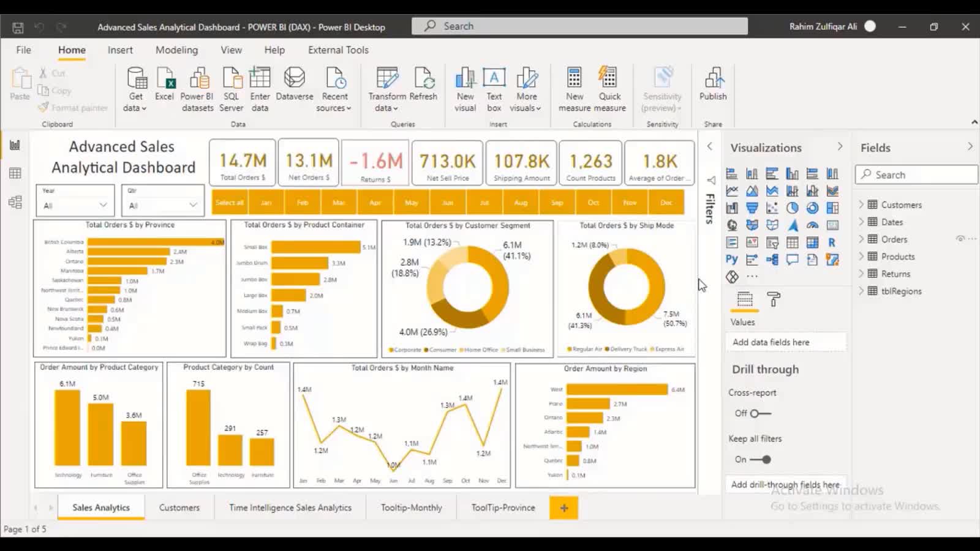980x551 pixels.
Task: Click the KPI visual icon
Action: click(x=752, y=242)
